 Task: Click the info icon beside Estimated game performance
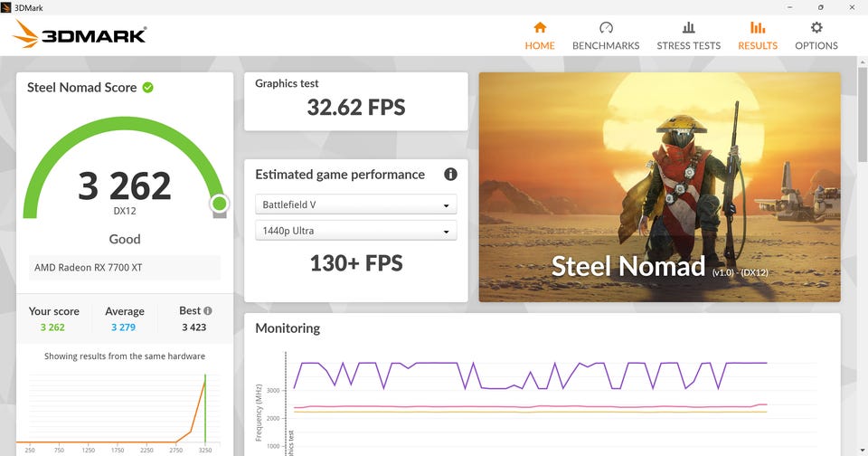click(450, 175)
